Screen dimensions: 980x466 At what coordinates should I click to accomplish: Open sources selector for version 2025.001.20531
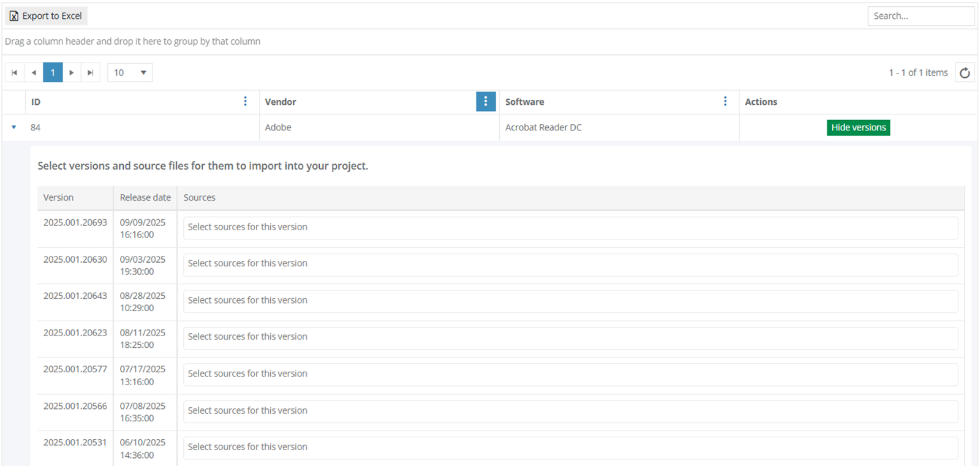pos(570,448)
